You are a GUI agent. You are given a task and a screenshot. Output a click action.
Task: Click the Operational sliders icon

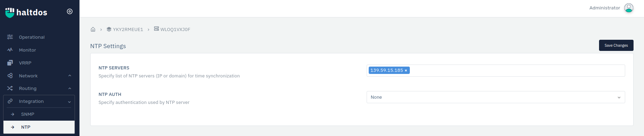point(10,37)
